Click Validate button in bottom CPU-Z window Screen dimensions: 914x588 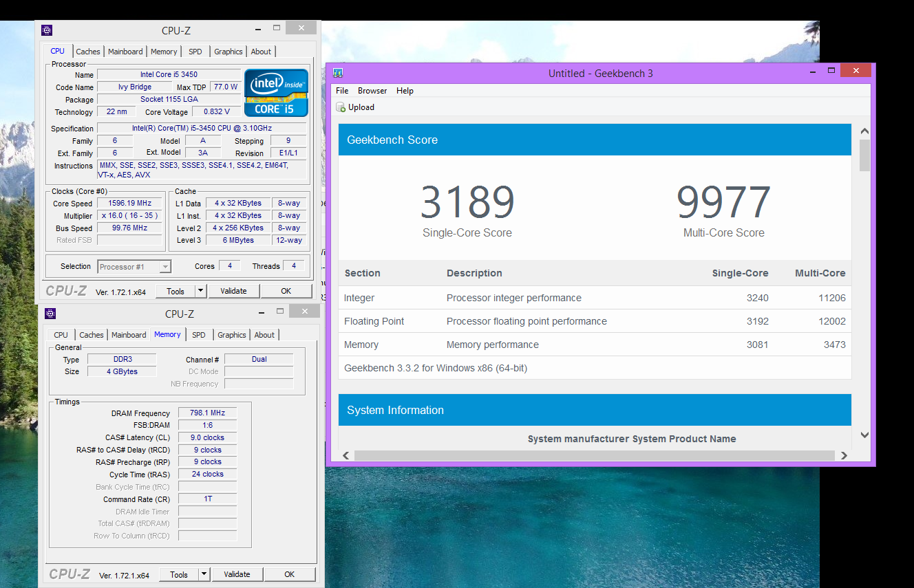[237, 574]
